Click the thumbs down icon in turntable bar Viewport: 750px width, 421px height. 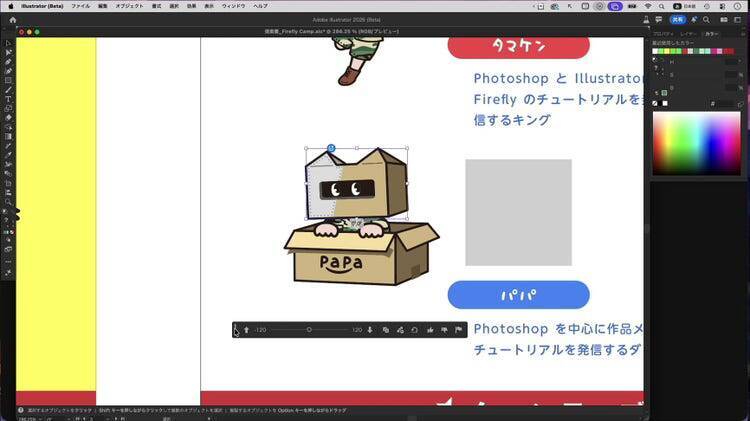(x=444, y=330)
